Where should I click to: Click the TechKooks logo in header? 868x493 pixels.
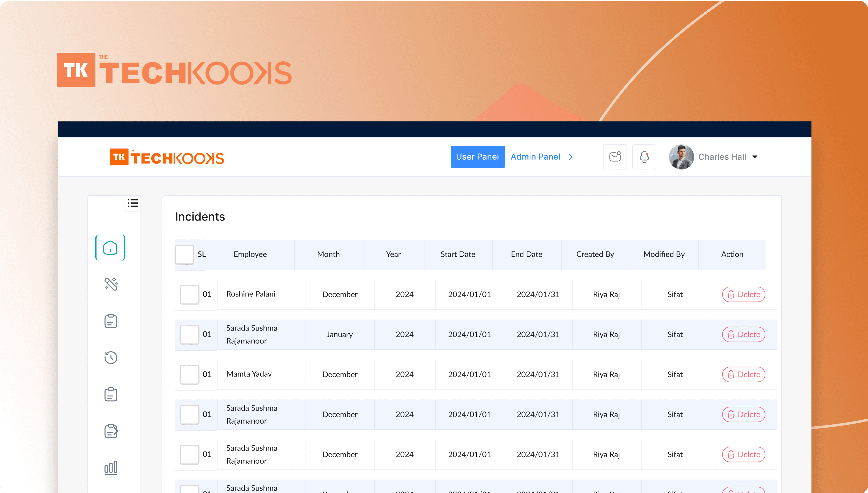[167, 157]
